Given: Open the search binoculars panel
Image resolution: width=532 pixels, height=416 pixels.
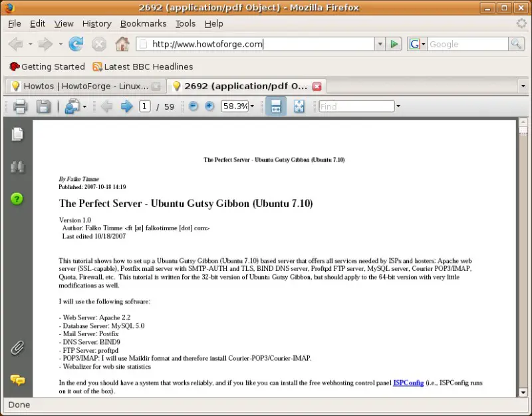Looking at the screenshot, I should point(17,167).
